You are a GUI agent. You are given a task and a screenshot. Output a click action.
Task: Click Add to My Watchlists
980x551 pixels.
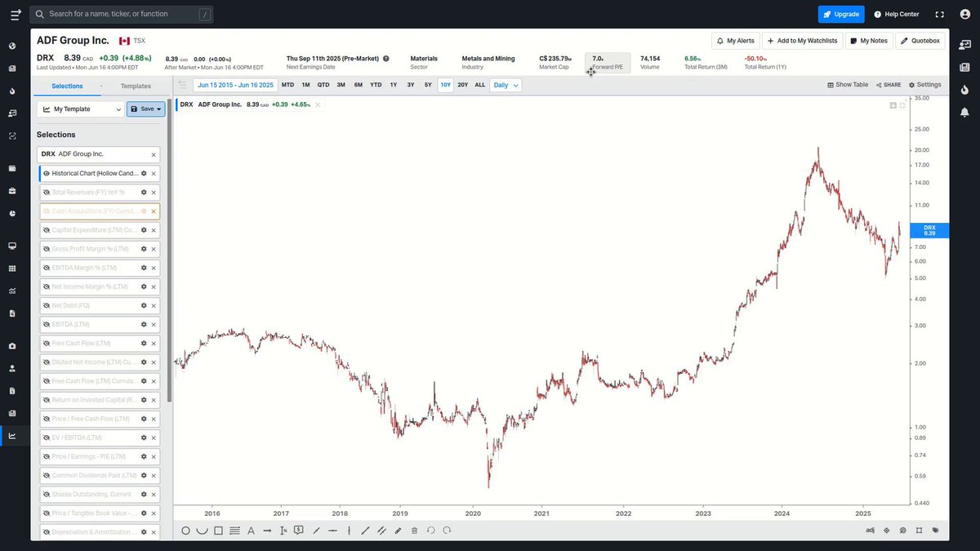coord(802,41)
